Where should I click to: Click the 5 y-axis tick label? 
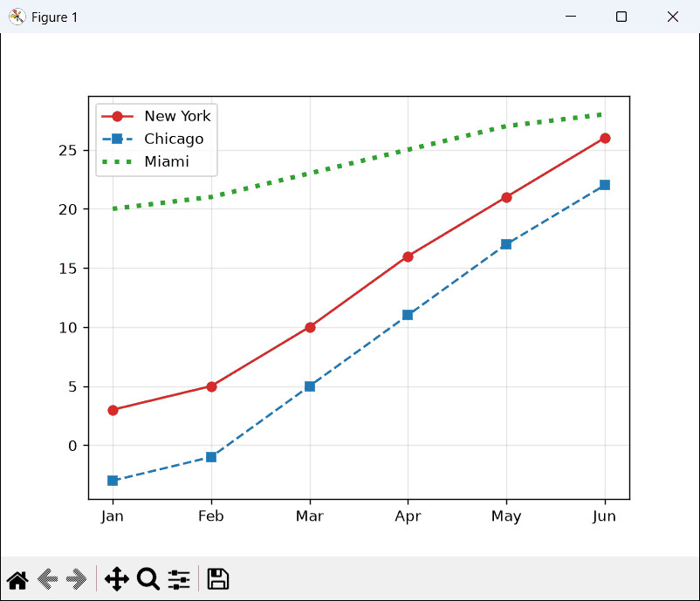[72, 386]
